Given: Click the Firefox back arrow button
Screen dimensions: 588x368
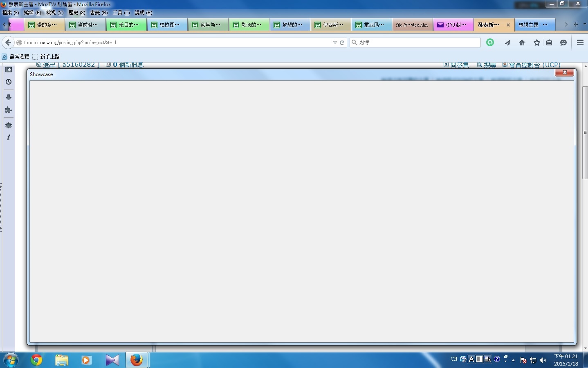Looking at the screenshot, I should pyautogui.click(x=8, y=43).
